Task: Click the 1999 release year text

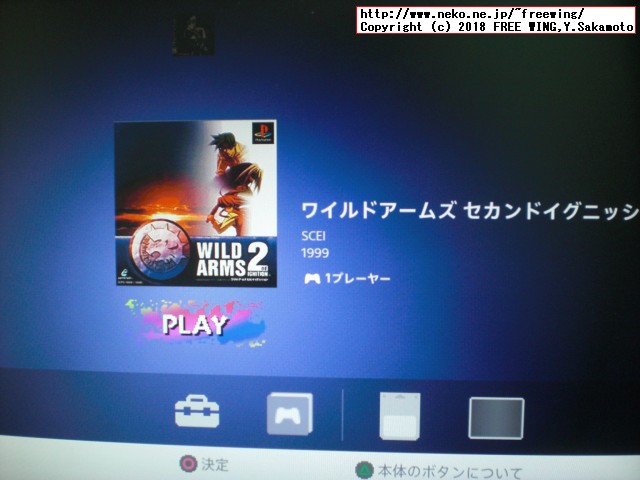Action: click(315, 253)
